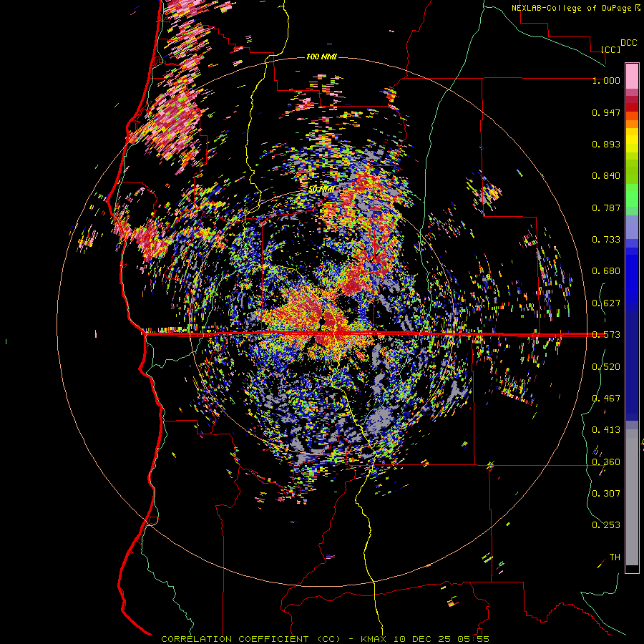
Task: Click the KMAX station identifier in the caption
Action: pos(375,639)
